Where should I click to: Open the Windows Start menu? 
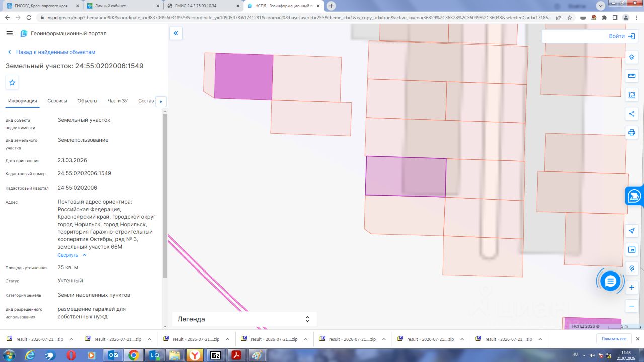(x=9, y=355)
